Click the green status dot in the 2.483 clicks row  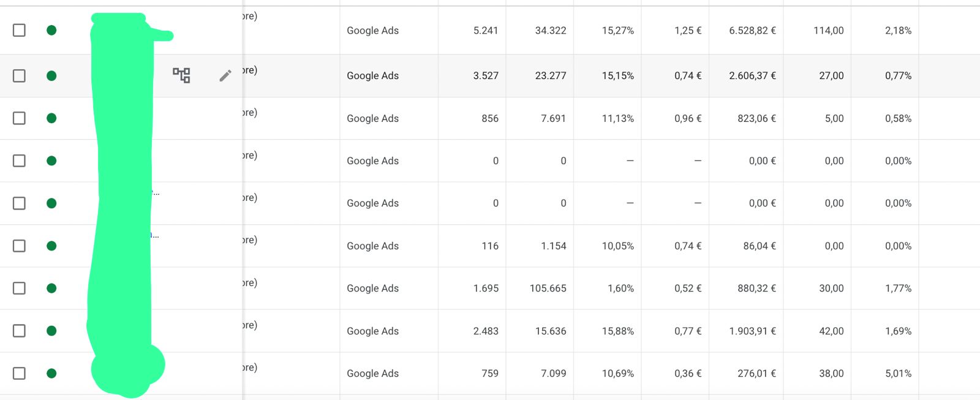tap(51, 331)
